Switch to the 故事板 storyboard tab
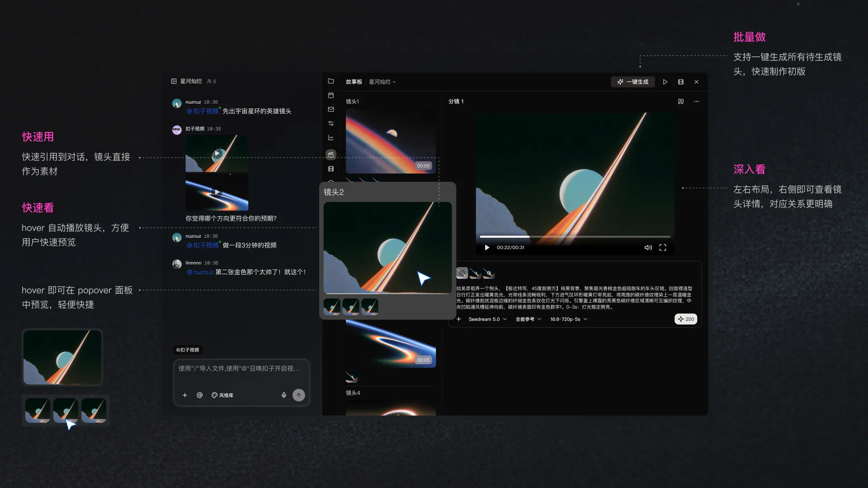 click(x=354, y=82)
